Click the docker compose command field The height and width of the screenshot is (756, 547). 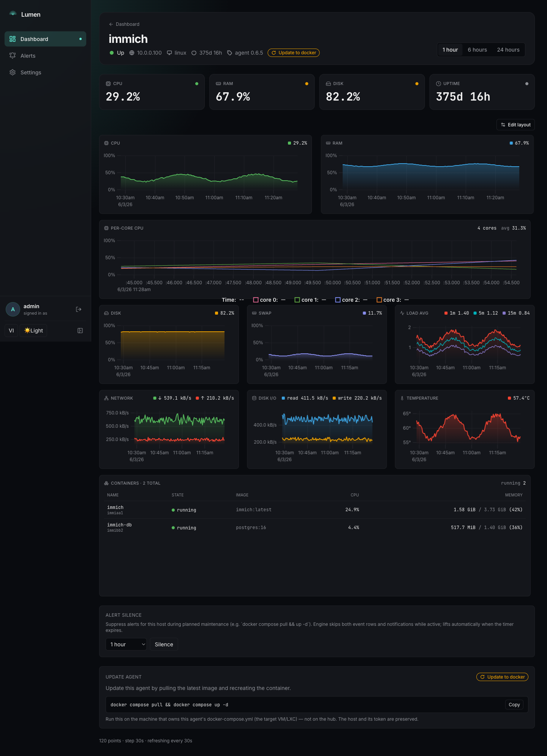click(x=317, y=705)
